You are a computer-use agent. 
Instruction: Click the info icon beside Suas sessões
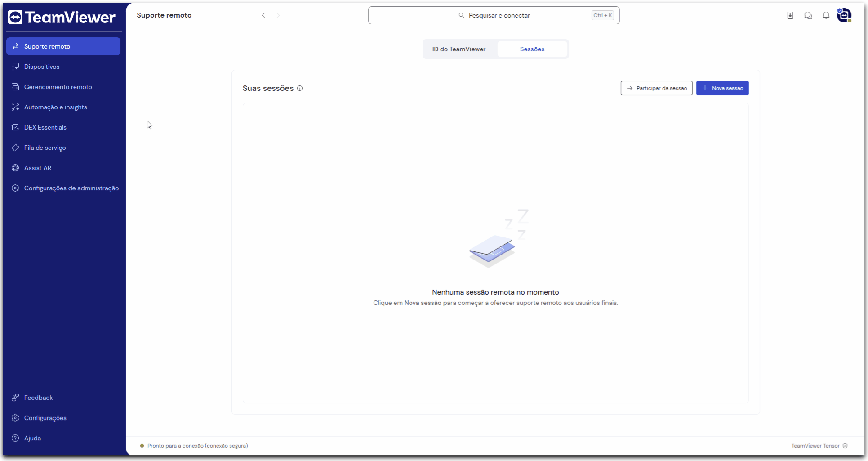300,88
